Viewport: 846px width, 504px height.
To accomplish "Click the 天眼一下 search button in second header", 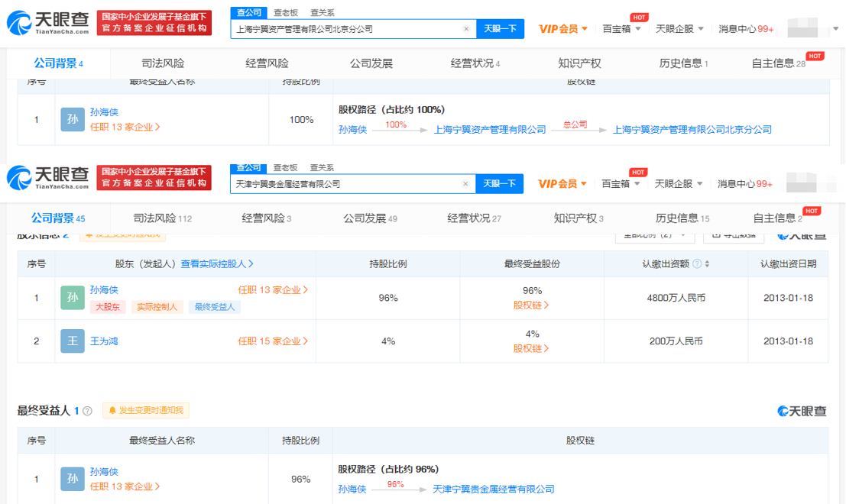I will coord(499,184).
